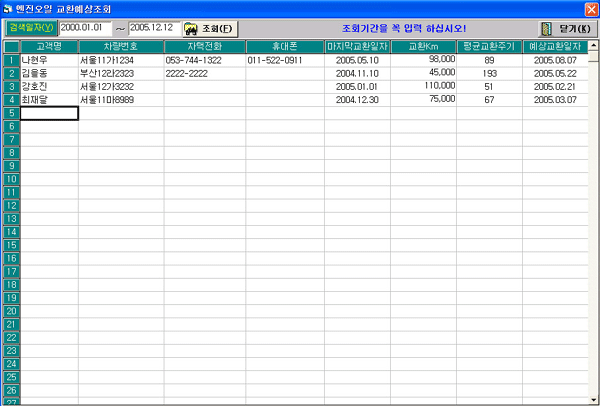Click the 예상교환일자 column header
Screen dimensions: 600x406
click(555, 47)
